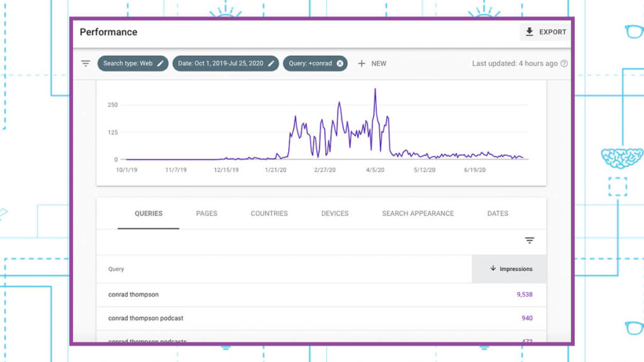Click the chart peak near 4/5/20

[375, 90]
